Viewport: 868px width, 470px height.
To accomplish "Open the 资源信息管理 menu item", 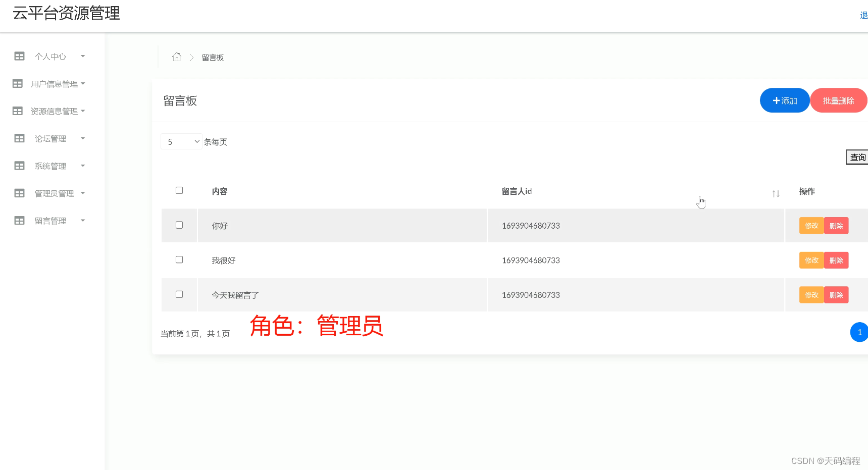I will point(55,111).
